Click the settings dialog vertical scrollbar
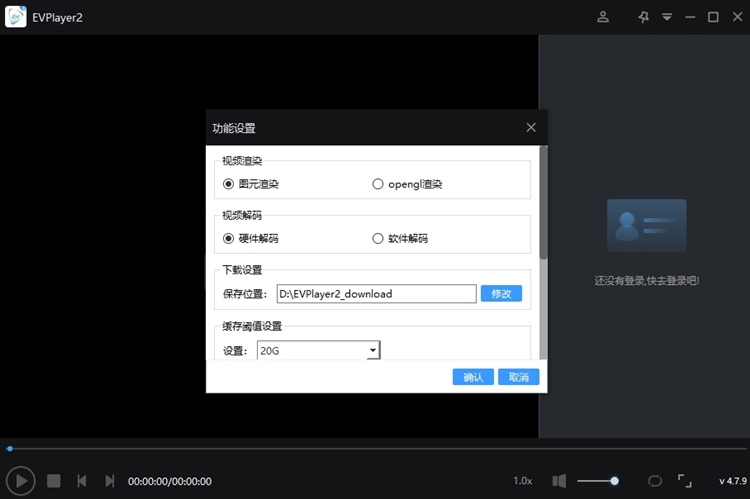 pos(543,203)
